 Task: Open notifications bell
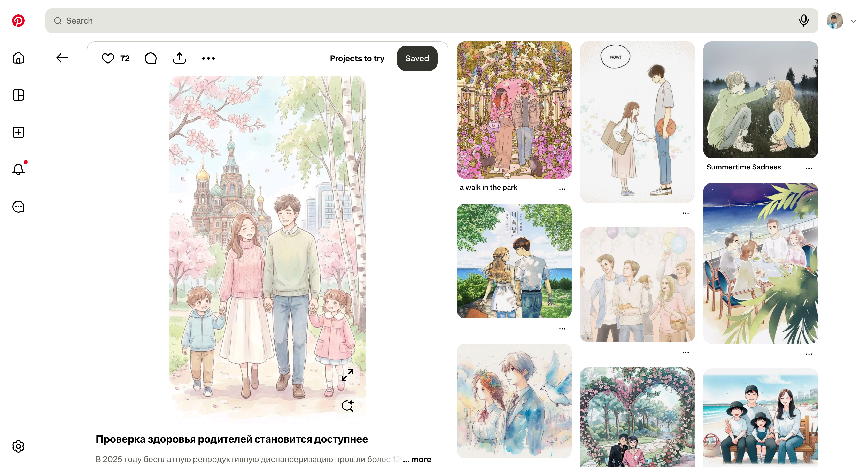[x=18, y=169]
